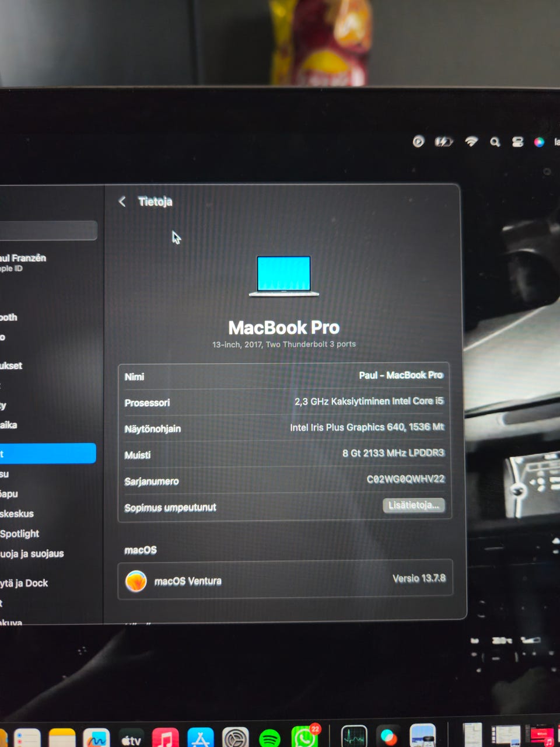Screen dimensions: 560x747
Task: Click the 'Sopimus umpeutunut' label
Action: coord(170,508)
